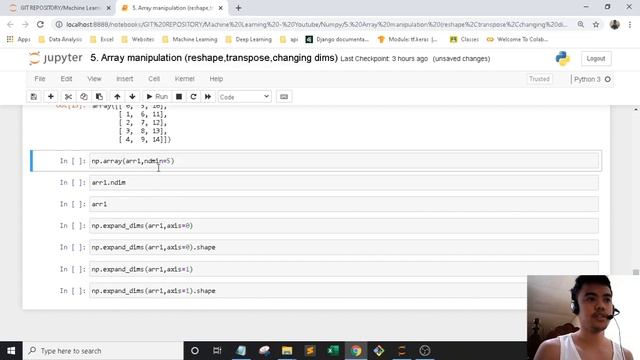Restart the kernel icon

[193, 97]
